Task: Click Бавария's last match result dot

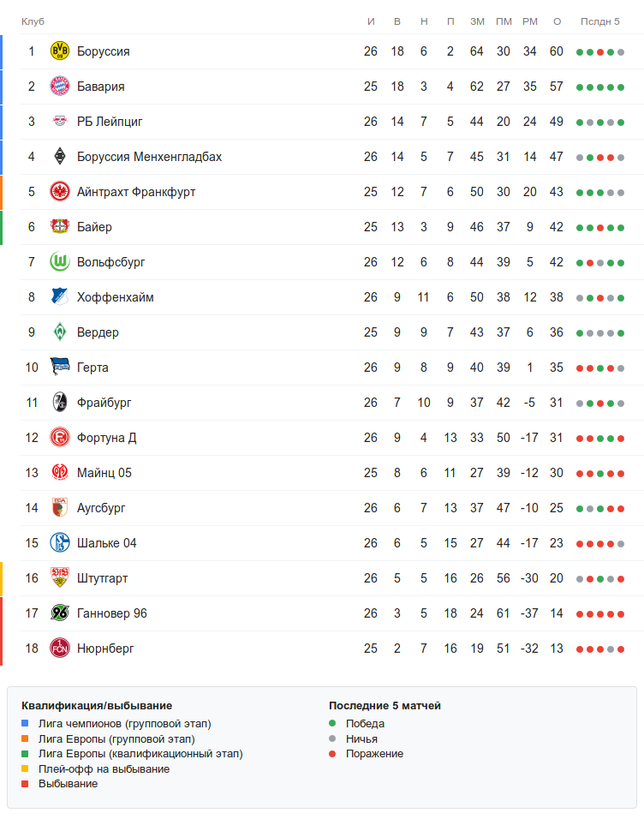Action: [x=621, y=87]
